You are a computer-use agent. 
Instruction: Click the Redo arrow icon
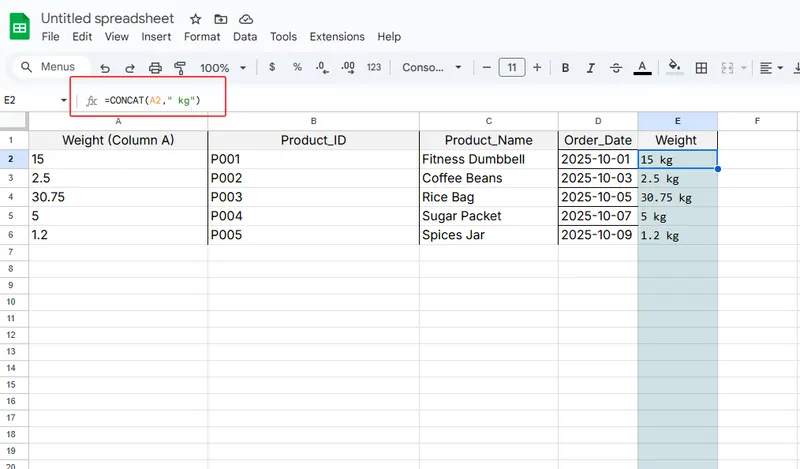pyautogui.click(x=129, y=68)
